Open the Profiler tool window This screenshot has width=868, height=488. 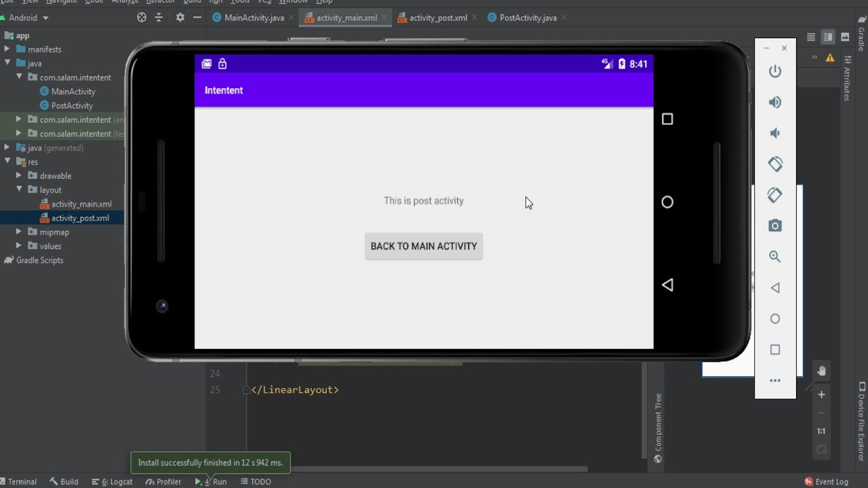163,482
